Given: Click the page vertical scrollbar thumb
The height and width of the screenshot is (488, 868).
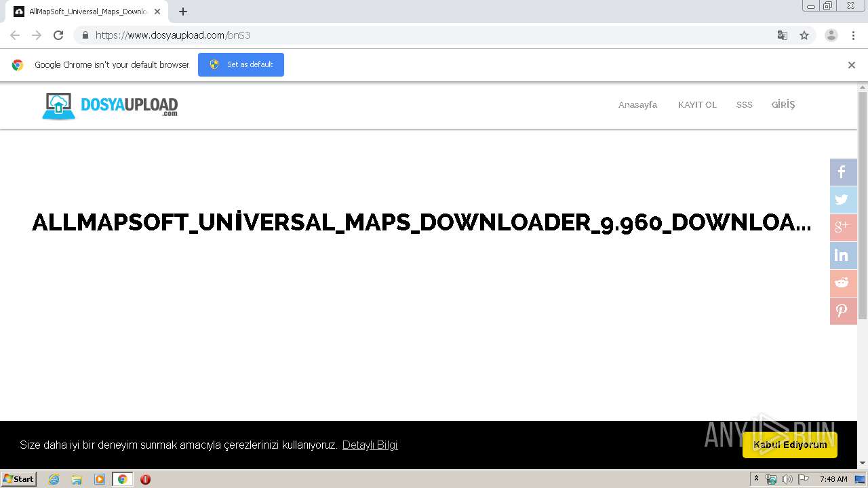Looking at the screenshot, I should (x=863, y=205).
